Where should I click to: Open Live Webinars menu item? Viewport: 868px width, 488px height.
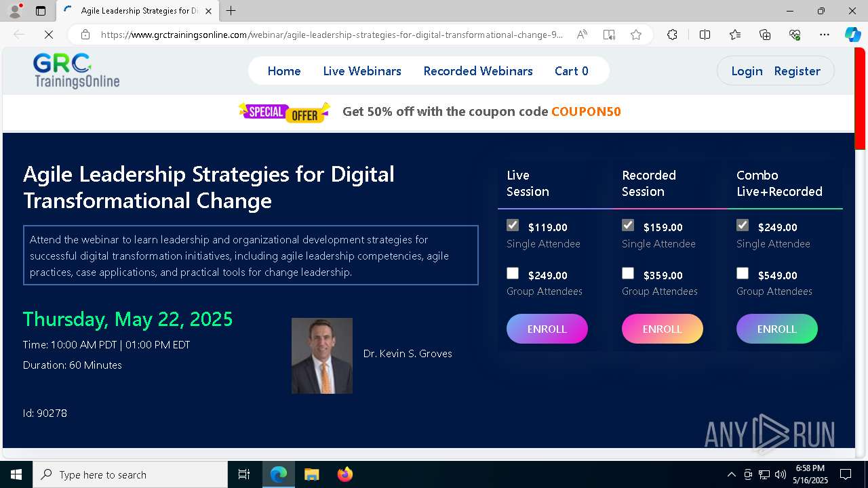pos(362,71)
